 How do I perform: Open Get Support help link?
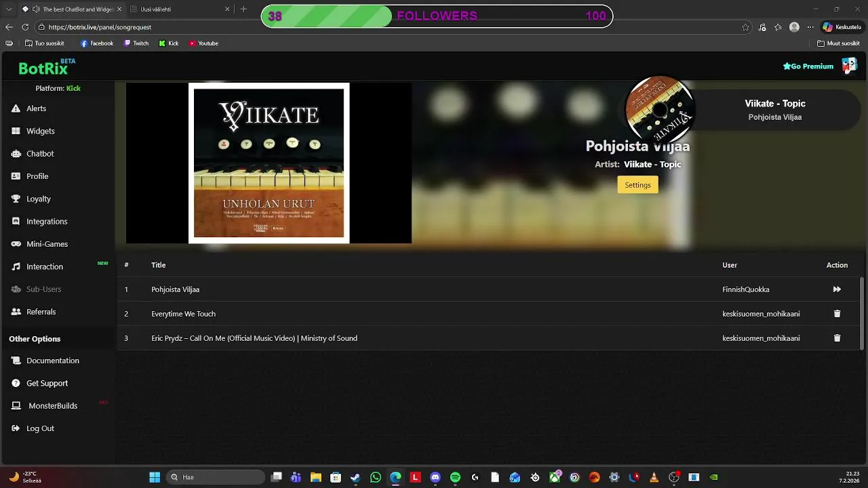(39, 383)
